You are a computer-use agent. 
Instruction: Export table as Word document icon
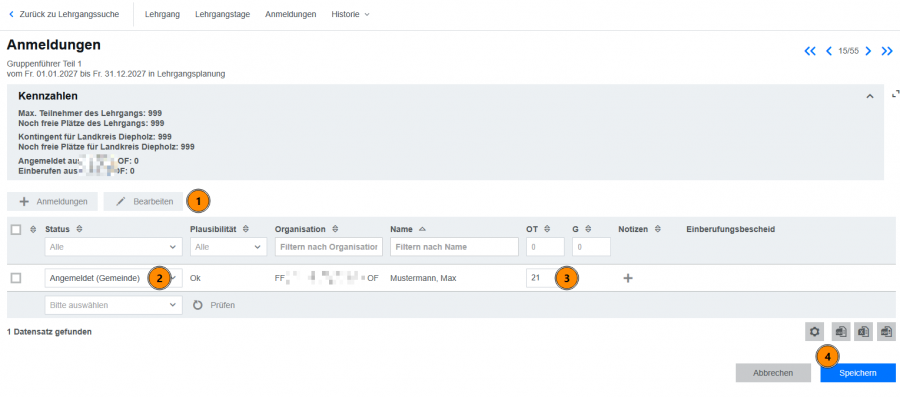coord(841,331)
